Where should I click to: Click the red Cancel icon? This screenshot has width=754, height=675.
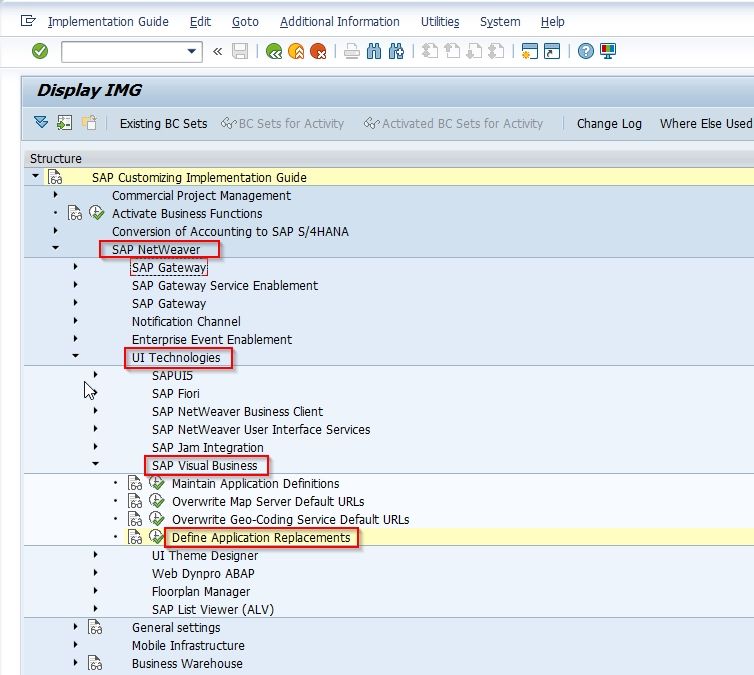click(x=318, y=51)
